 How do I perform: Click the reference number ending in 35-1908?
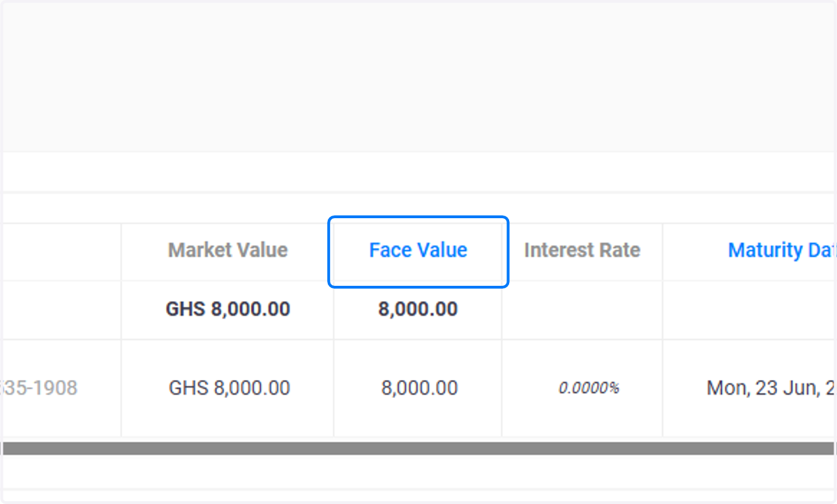click(x=38, y=388)
